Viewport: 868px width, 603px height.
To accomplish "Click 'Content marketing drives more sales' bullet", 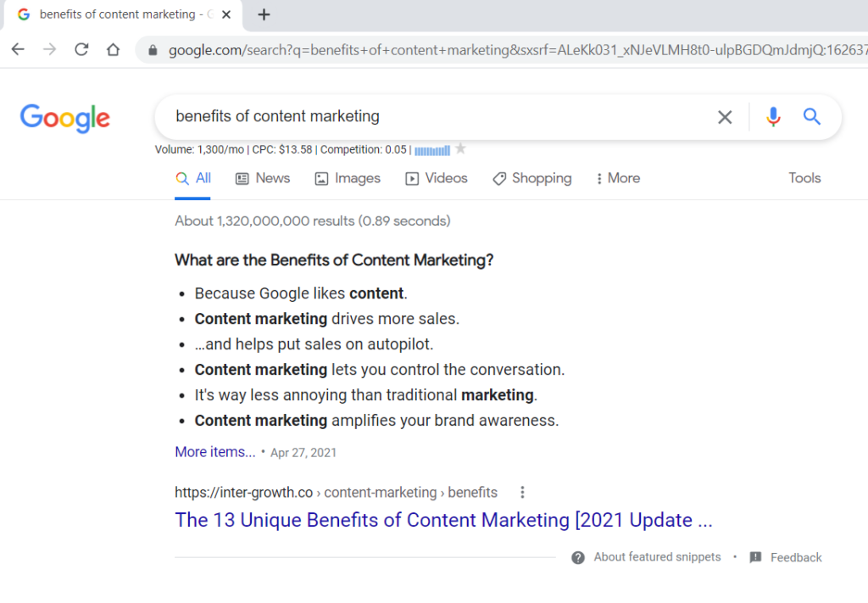I will click(x=326, y=319).
